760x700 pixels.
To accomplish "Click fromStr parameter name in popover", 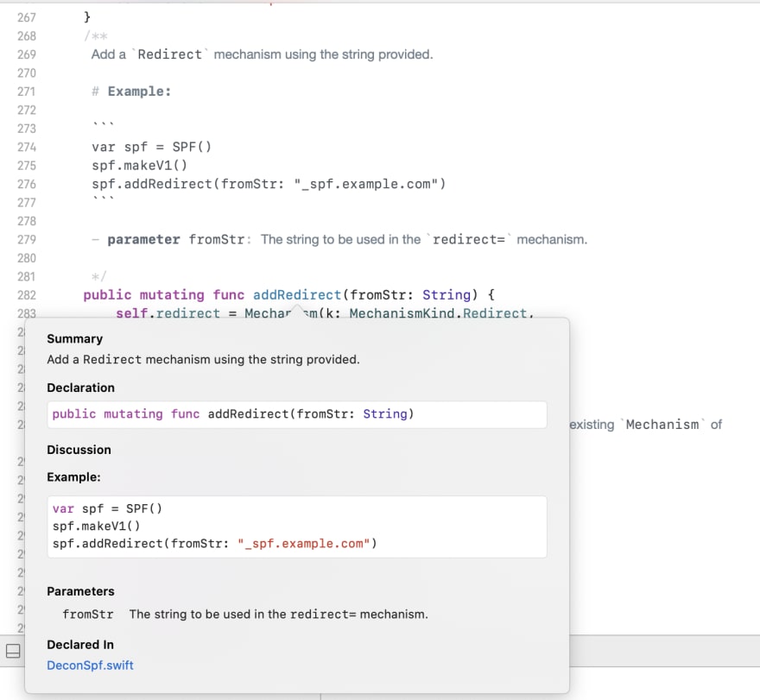I will [x=88, y=615].
